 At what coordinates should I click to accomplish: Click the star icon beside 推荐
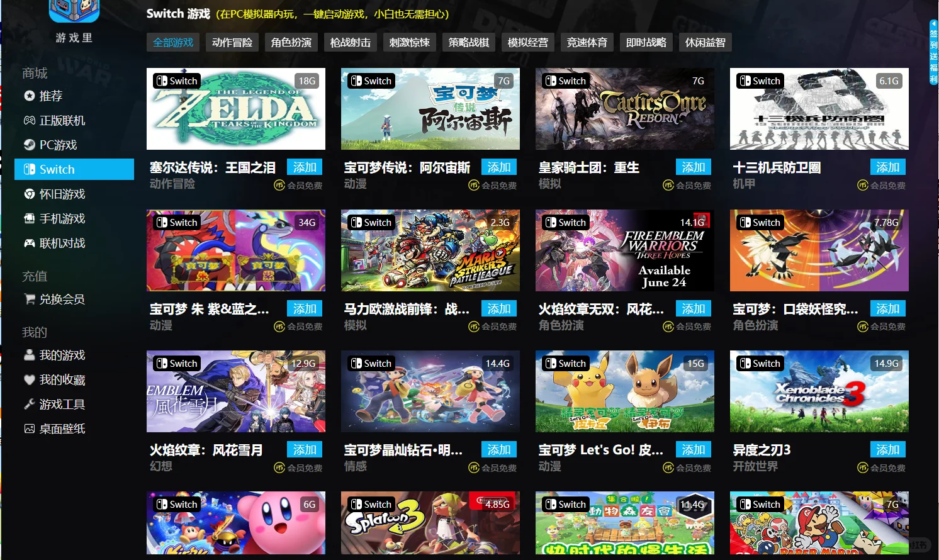coord(29,96)
